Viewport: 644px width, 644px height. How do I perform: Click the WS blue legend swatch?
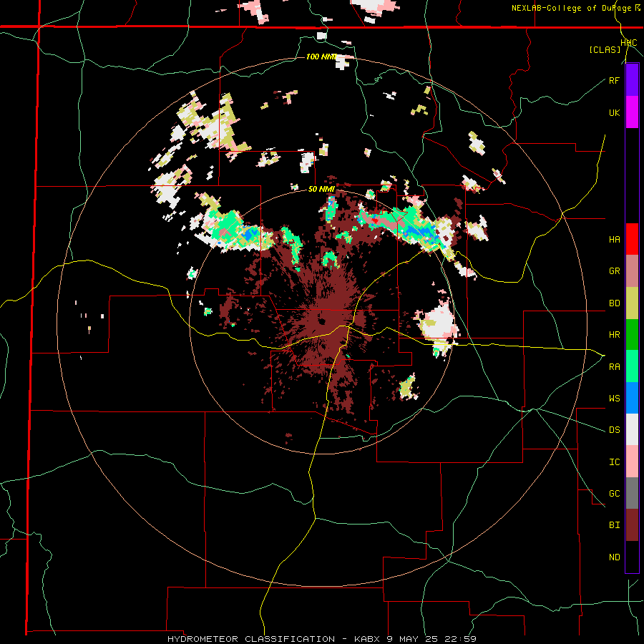tap(632, 398)
